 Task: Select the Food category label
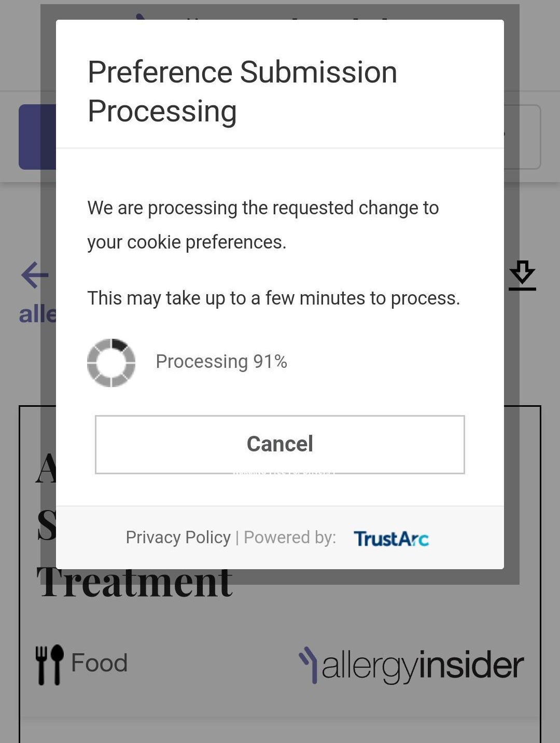pyautogui.click(x=99, y=663)
